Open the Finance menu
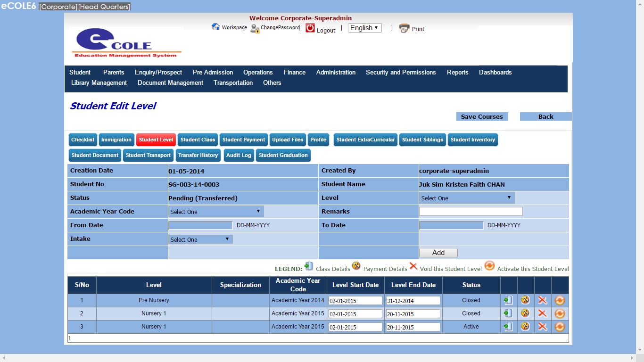The height and width of the screenshot is (362, 644). (x=294, y=72)
